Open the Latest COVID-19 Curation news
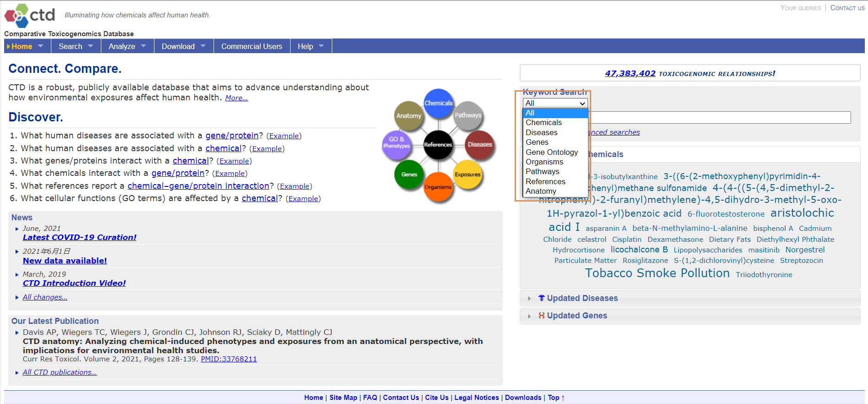 point(80,237)
